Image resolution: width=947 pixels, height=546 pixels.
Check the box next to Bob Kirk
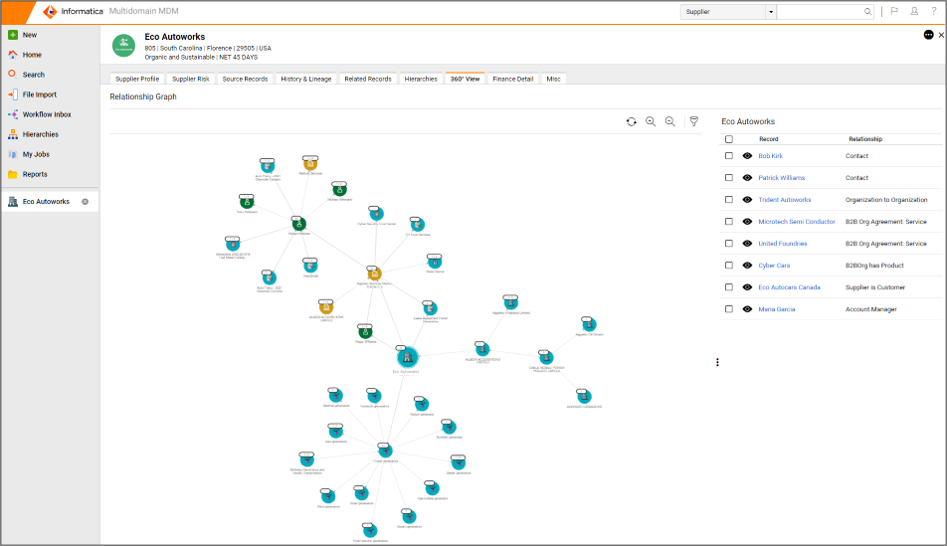[729, 156]
